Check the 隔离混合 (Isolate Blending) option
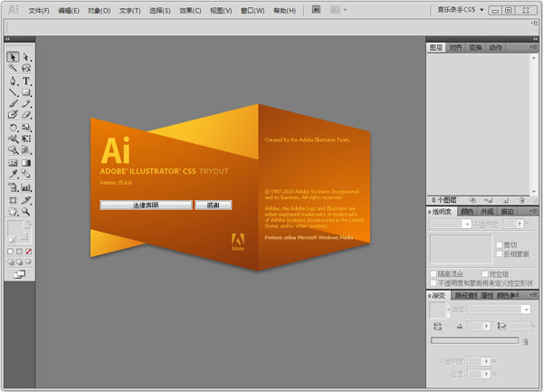Screen dimensions: 543x392 433,273
